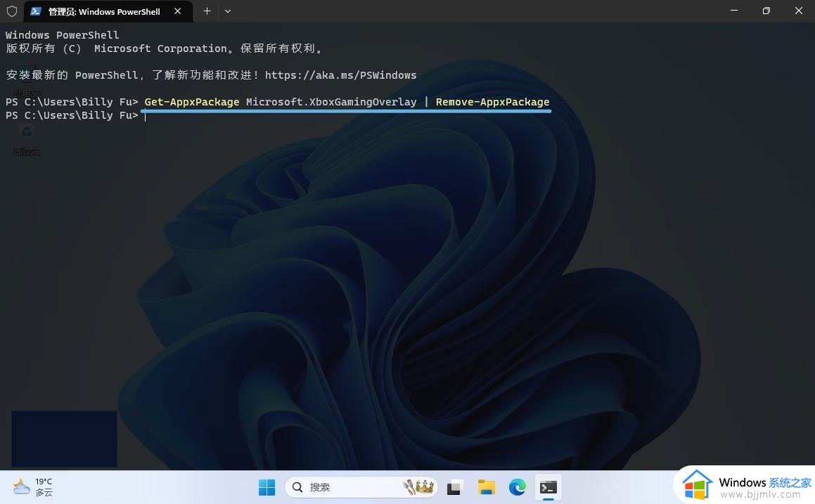Expand the new tab profile dropdown arrow
Viewport: 815px width, 504px height.
(x=228, y=11)
